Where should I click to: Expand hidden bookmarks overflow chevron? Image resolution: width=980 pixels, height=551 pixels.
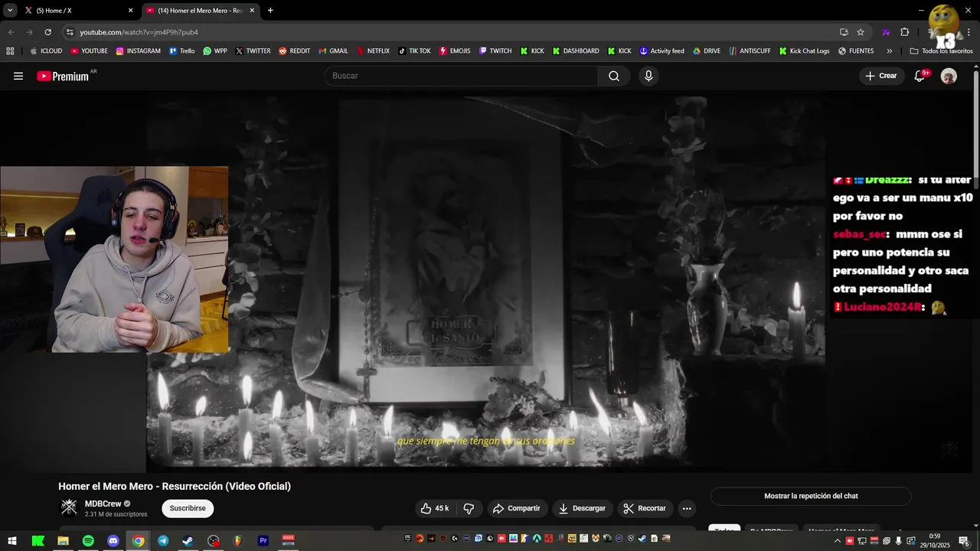889,51
